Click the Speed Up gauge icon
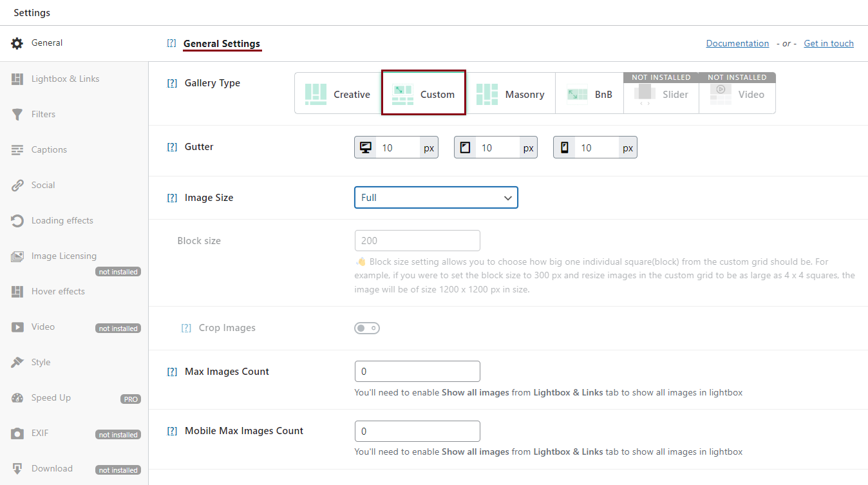868x485 pixels. point(17,398)
